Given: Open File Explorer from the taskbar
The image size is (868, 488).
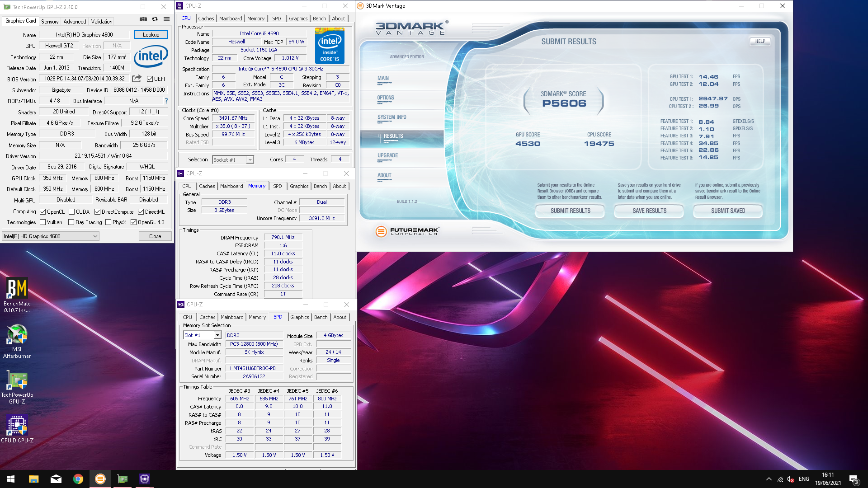Looking at the screenshot, I should click(x=33, y=479).
